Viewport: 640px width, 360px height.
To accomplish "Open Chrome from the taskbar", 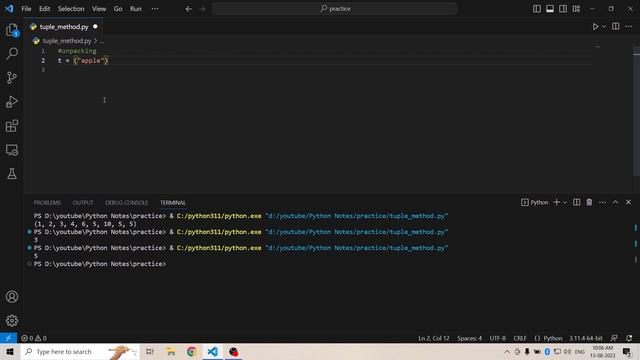I will (191, 351).
